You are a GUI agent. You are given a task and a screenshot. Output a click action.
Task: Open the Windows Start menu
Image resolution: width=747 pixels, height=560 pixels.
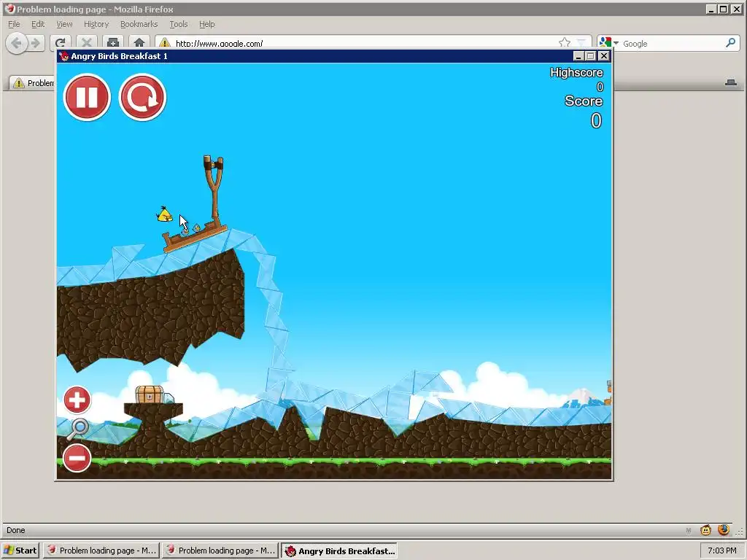coord(20,551)
